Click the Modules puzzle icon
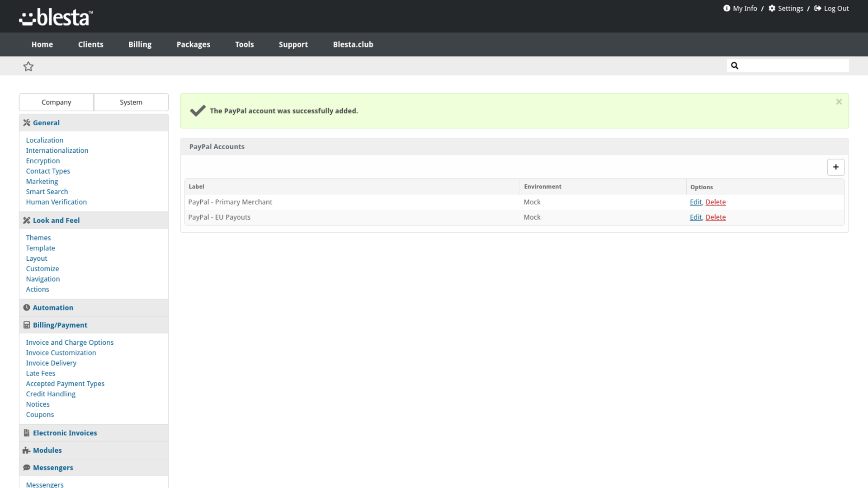868x488 pixels. point(27,450)
